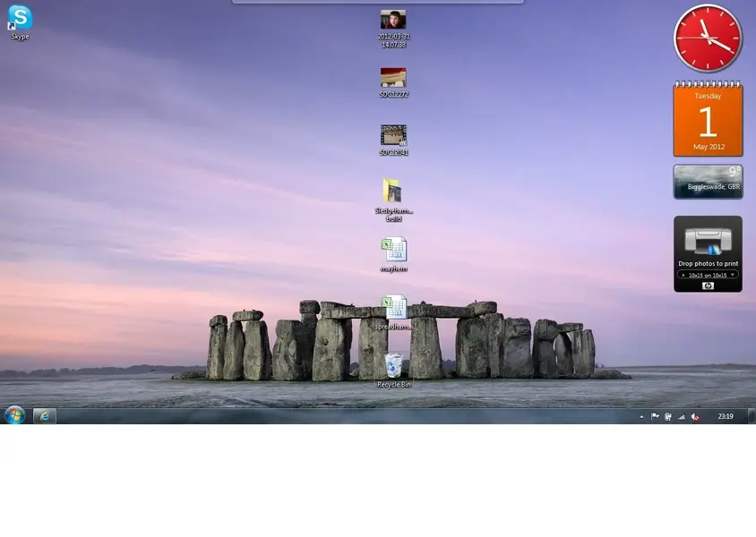Open the Skype desktop shortcut
Image resolution: width=756 pixels, height=537 pixels.
(20, 19)
